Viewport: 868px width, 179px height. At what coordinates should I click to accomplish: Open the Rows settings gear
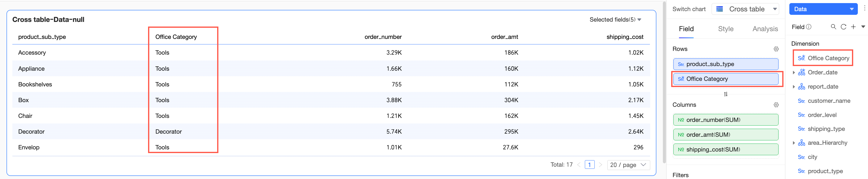pyautogui.click(x=776, y=49)
